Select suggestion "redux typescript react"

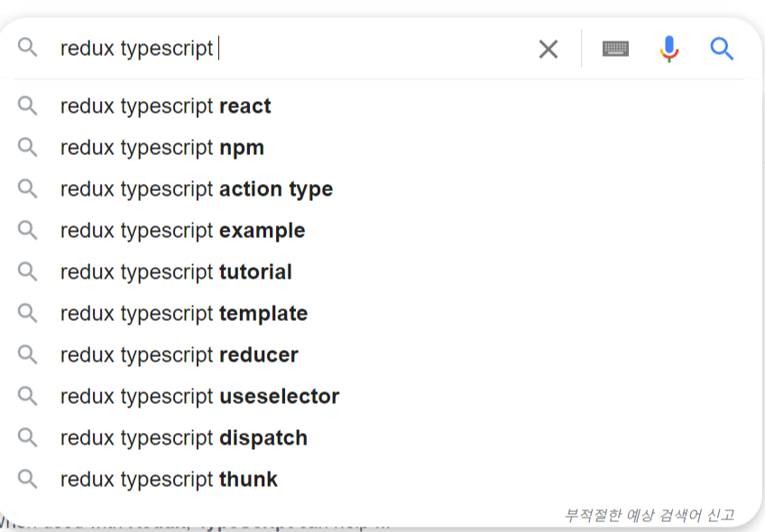pyautogui.click(x=381, y=105)
